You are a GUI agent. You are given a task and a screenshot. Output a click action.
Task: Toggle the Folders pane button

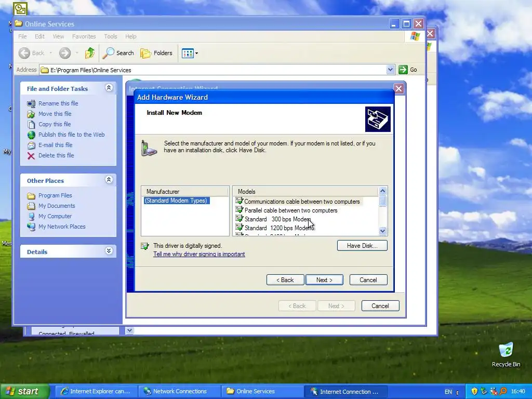tap(156, 53)
